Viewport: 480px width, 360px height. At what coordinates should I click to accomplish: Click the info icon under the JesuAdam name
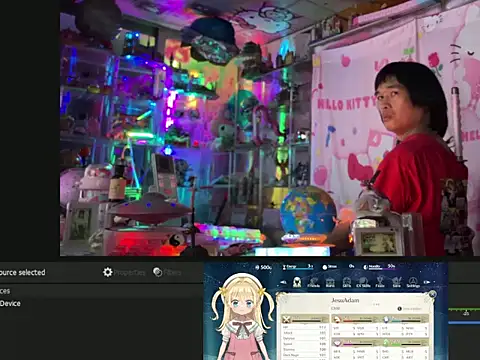click(400, 309)
